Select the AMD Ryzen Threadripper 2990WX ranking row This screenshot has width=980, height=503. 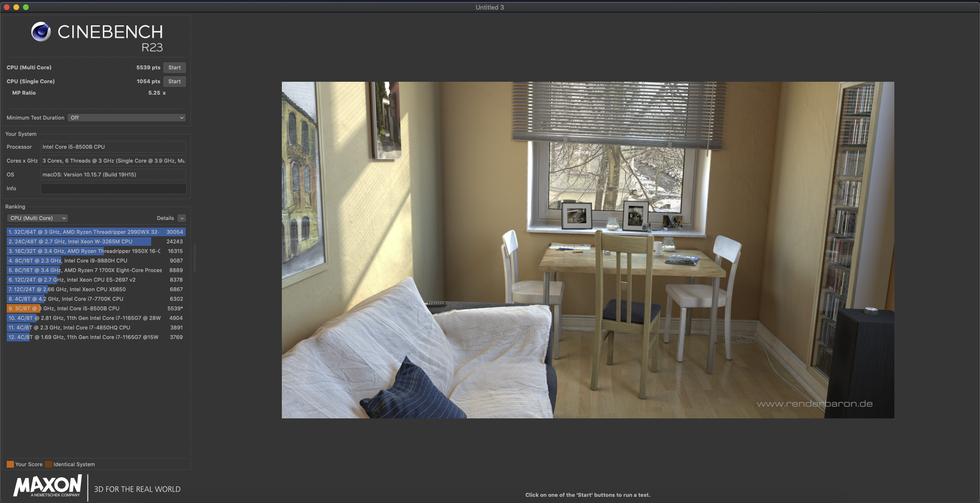96,232
